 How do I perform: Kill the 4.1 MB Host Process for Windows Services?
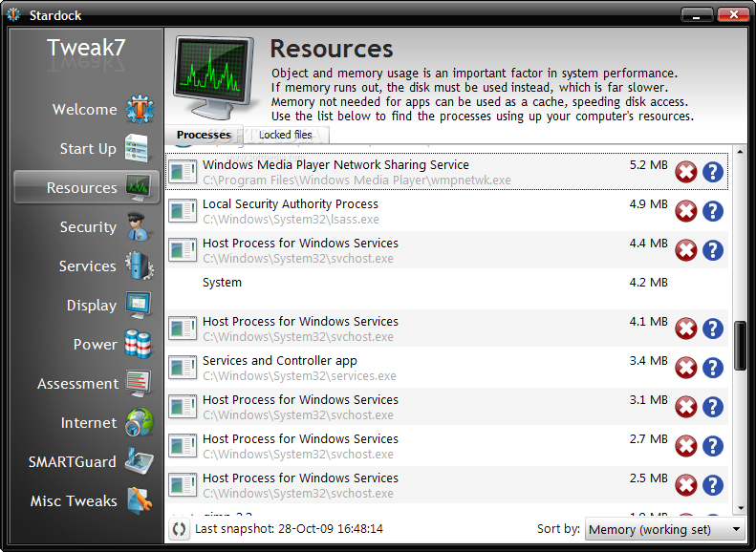(685, 329)
